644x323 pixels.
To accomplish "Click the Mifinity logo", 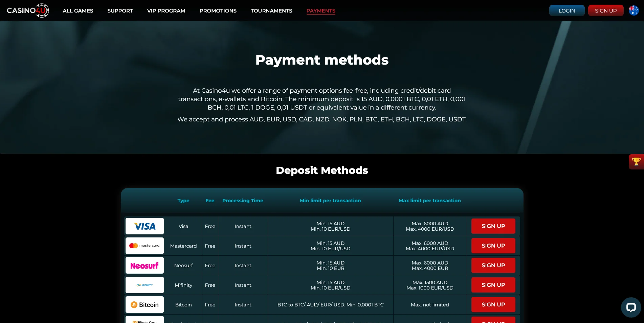I will 145,285.
